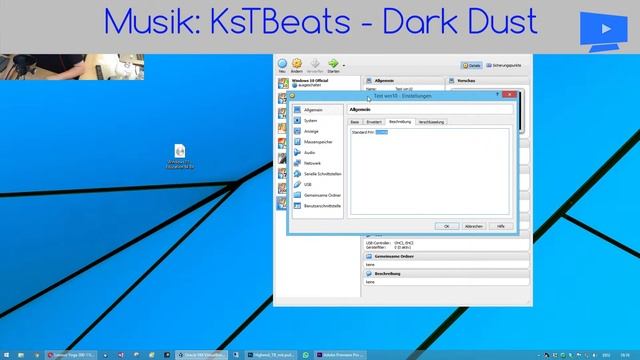This screenshot has width=640, height=360.
Task: Open the System settings category
Action: (318, 121)
